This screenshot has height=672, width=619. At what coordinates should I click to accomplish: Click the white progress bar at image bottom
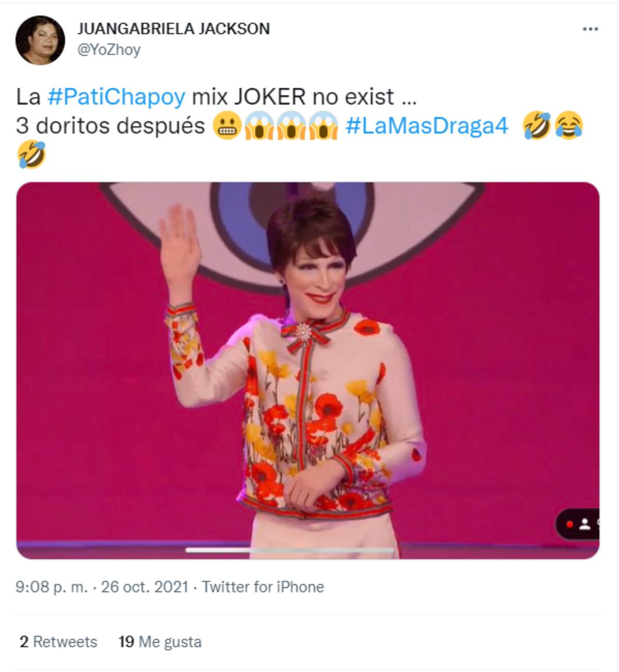tap(289, 550)
